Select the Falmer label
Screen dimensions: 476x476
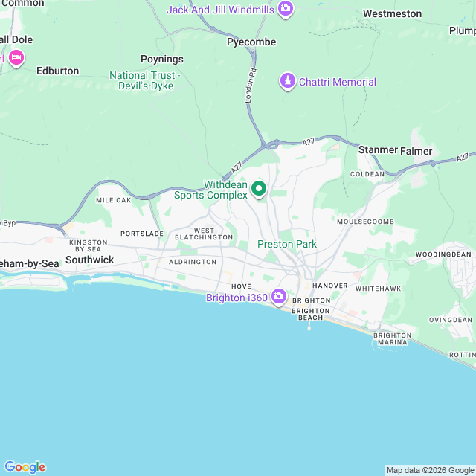click(x=416, y=151)
